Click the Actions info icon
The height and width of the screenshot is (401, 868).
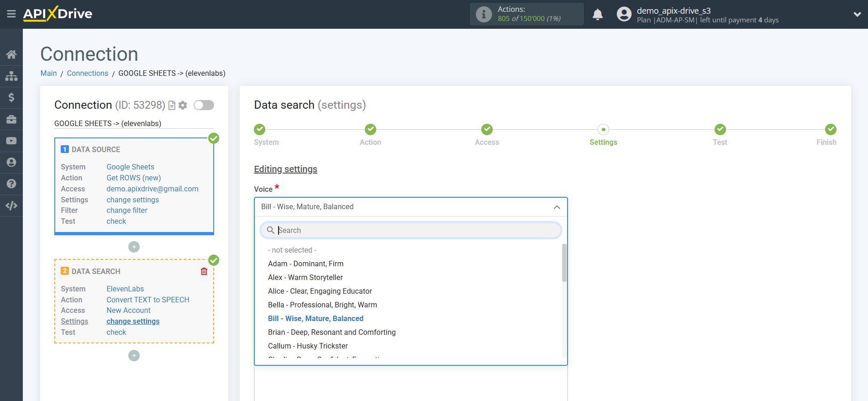pyautogui.click(x=484, y=14)
